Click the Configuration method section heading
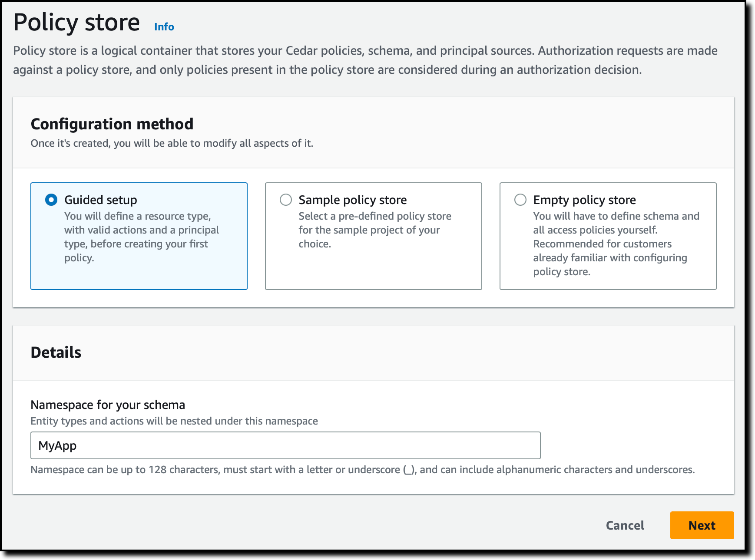The image size is (755, 560). click(x=112, y=124)
